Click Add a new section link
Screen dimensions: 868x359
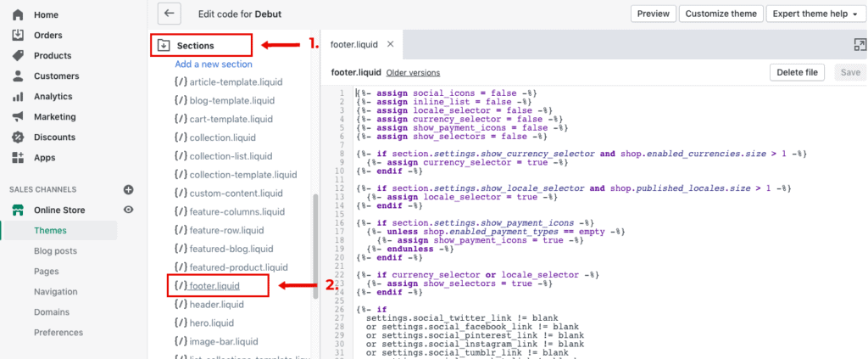(214, 64)
